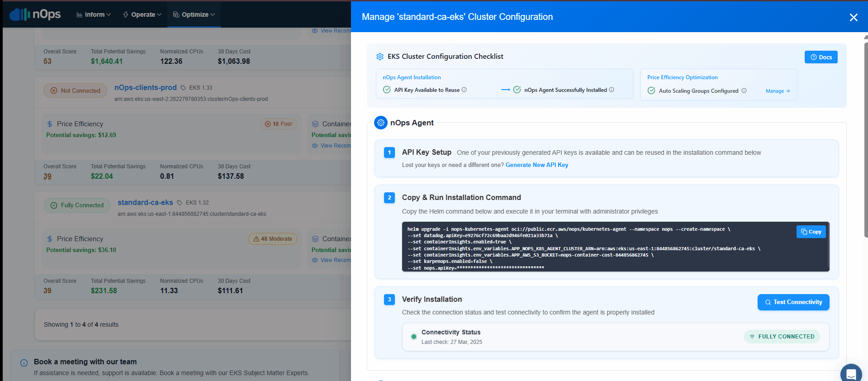The width and height of the screenshot is (868, 381).
Task: Click Container layers icon for nOps-clients-prod
Action: pyautogui.click(x=315, y=124)
